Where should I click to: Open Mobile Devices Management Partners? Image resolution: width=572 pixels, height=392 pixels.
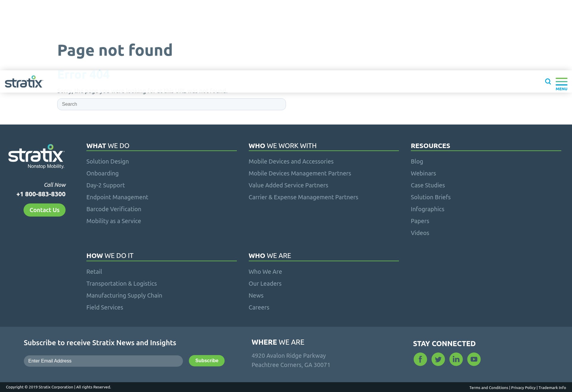click(x=300, y=173)
